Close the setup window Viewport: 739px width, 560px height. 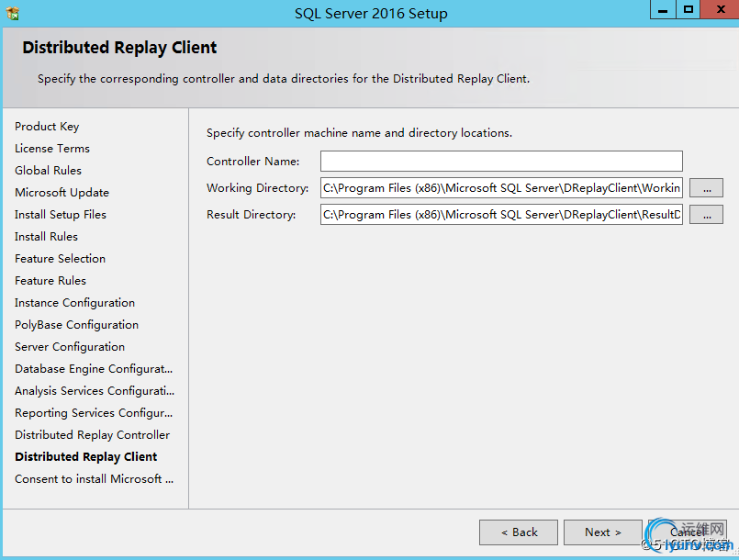coord(720,9)
